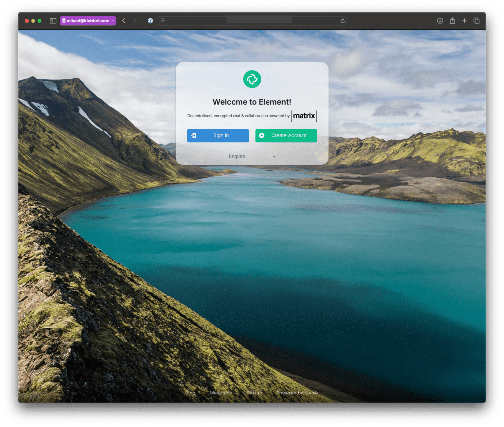Go back to the previous page

pos(124,21)
